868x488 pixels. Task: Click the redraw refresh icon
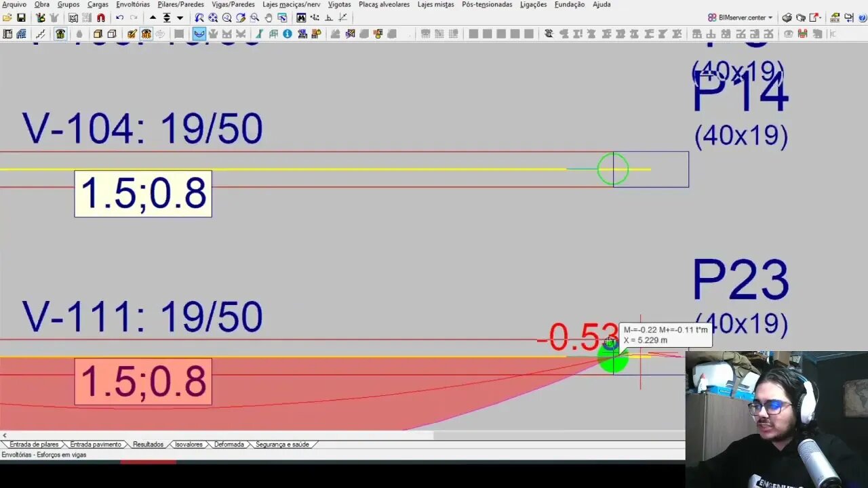[x=241, y=18]
